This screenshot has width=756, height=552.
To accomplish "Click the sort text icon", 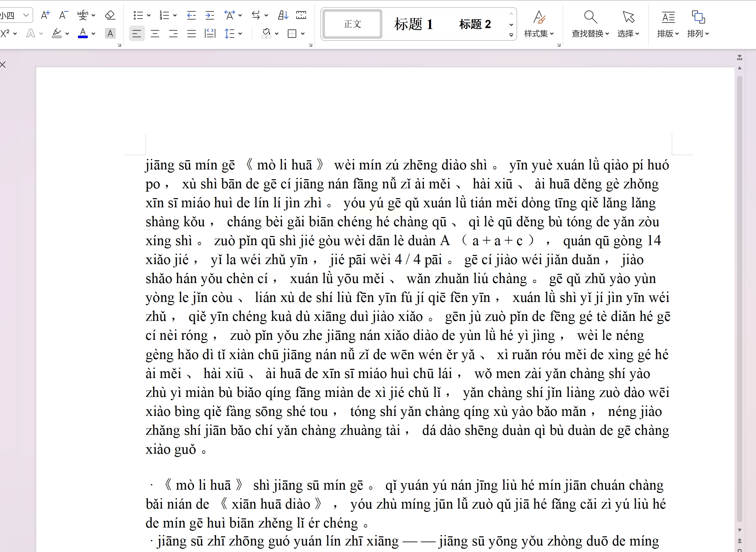I will [x=283, y=15].
